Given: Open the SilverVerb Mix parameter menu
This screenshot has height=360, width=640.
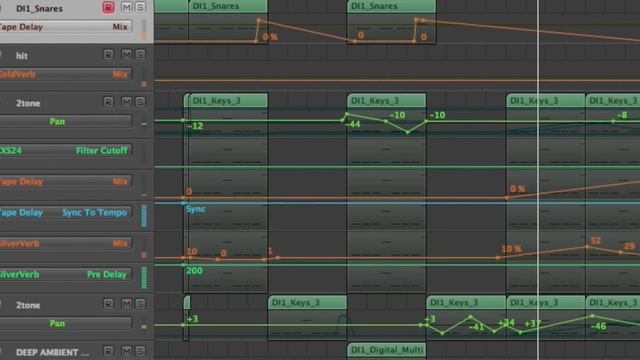Looking at the screenshot, I should point(66,244).
